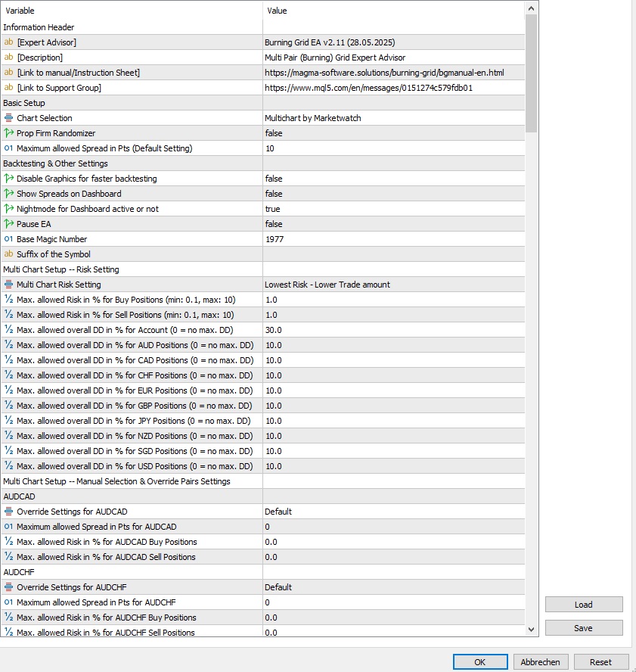Click the boolean icon beside Prop Firm Randomizer
The image size is (636, 672).
8,133
